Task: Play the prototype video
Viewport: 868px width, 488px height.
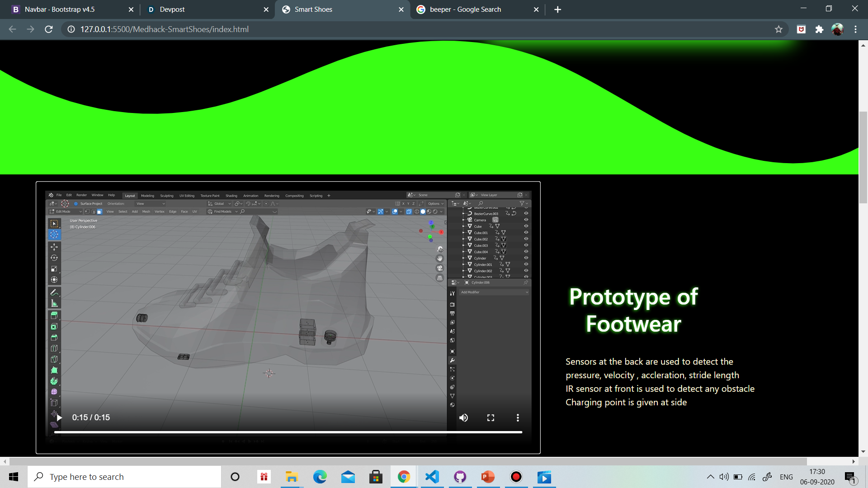Action: coord(59,418)
